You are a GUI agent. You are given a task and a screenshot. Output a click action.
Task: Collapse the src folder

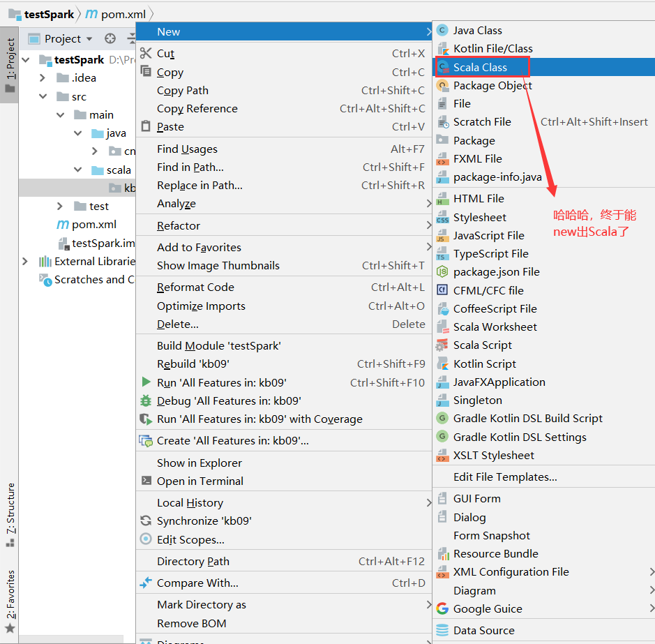pyautogui.click(x=43, y=96)
